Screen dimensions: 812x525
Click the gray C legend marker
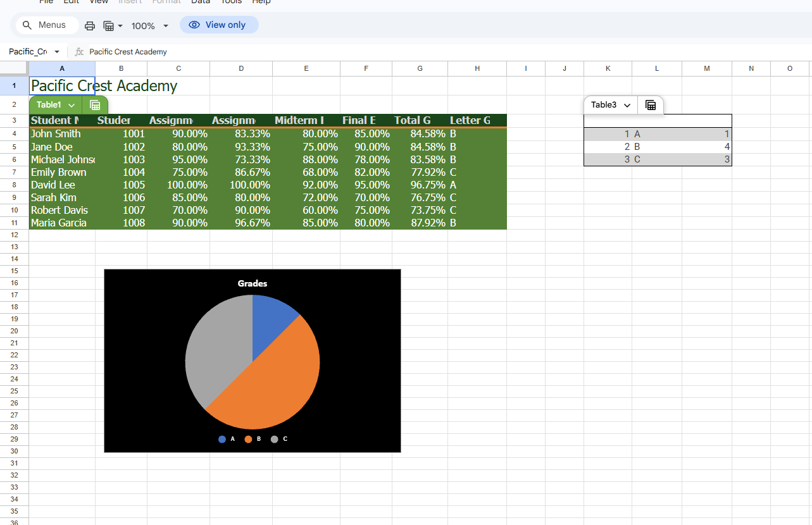[275, 439]
